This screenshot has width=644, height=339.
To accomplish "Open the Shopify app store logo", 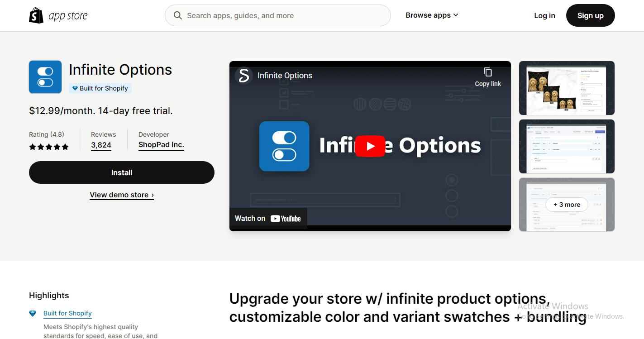I will coord(58,16).
